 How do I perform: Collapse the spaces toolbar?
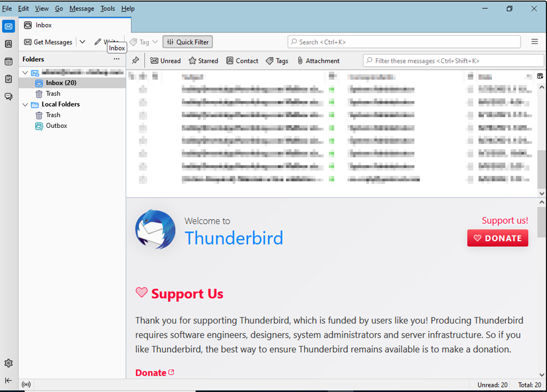[x=9, y=380]
